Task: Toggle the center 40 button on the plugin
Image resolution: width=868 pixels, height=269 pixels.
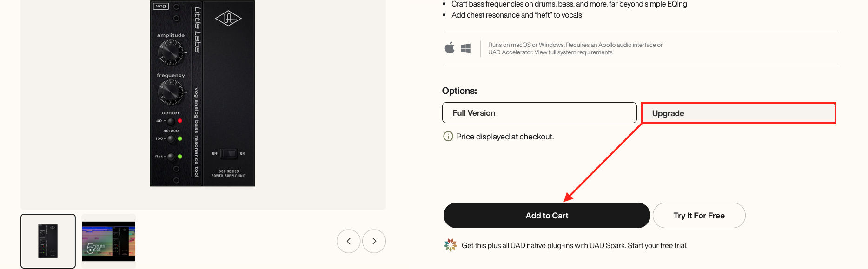Action: 171,121
